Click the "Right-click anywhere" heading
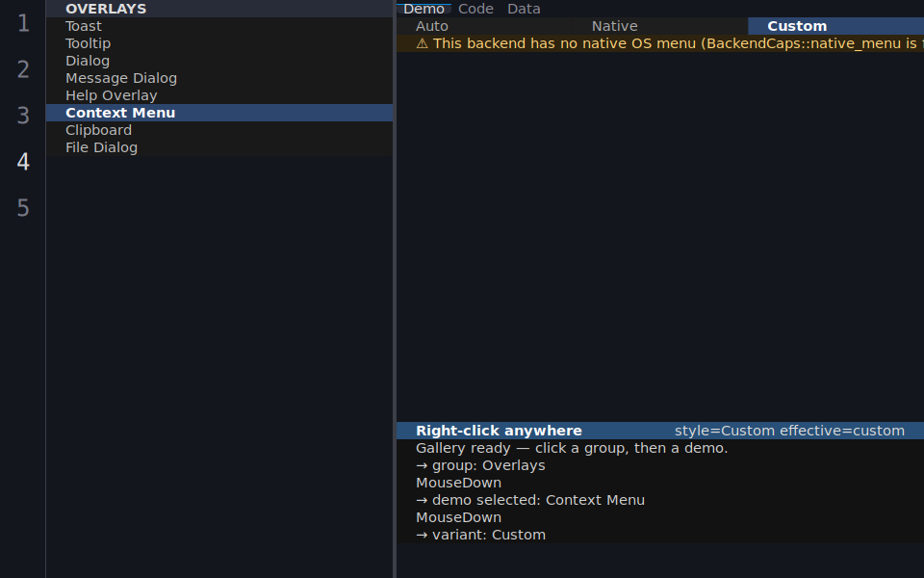 coord(499,431)
